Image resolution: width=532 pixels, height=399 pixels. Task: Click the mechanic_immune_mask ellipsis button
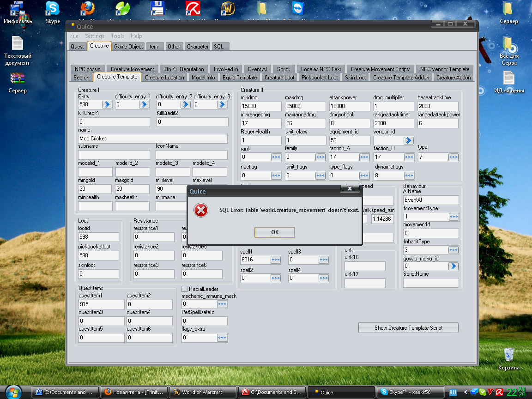pyautogui.click(x=222, y=304)
